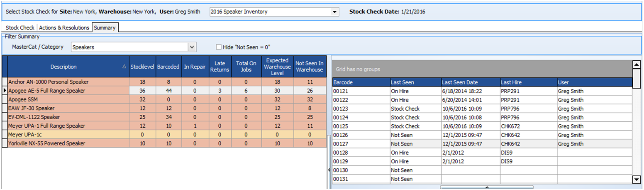Switch to the Stock Check tab
644x190 pixels.
point(20,28)
